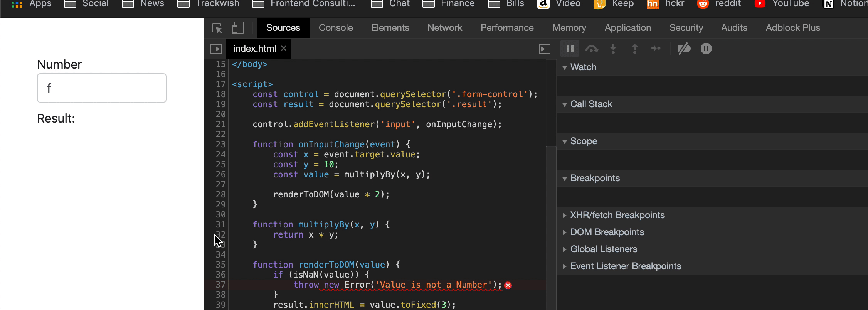Open the hckr news bookmark icon
Image resolution: width=868 pixels, height=310 pixels.
point(652,4)
